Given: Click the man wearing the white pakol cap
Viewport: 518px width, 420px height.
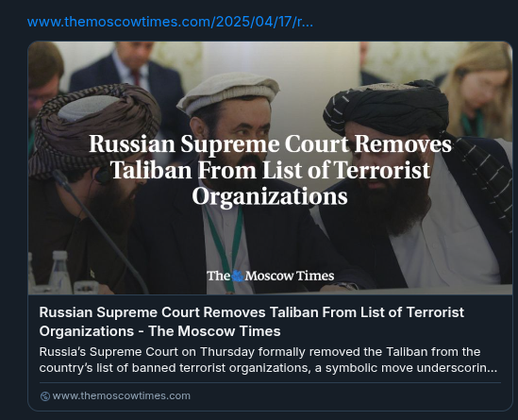Looking at the screenshot, I should tap(231, 172).
